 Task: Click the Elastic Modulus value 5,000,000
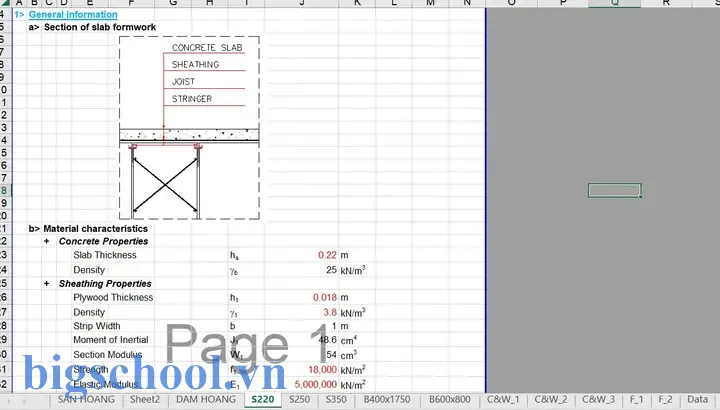point(315,384)
